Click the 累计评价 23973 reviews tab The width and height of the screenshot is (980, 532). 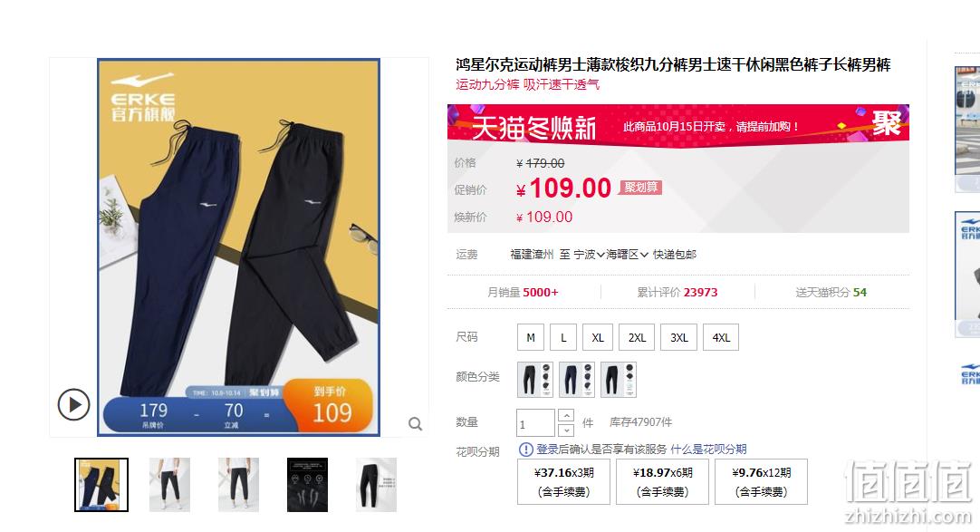[677, 293]
